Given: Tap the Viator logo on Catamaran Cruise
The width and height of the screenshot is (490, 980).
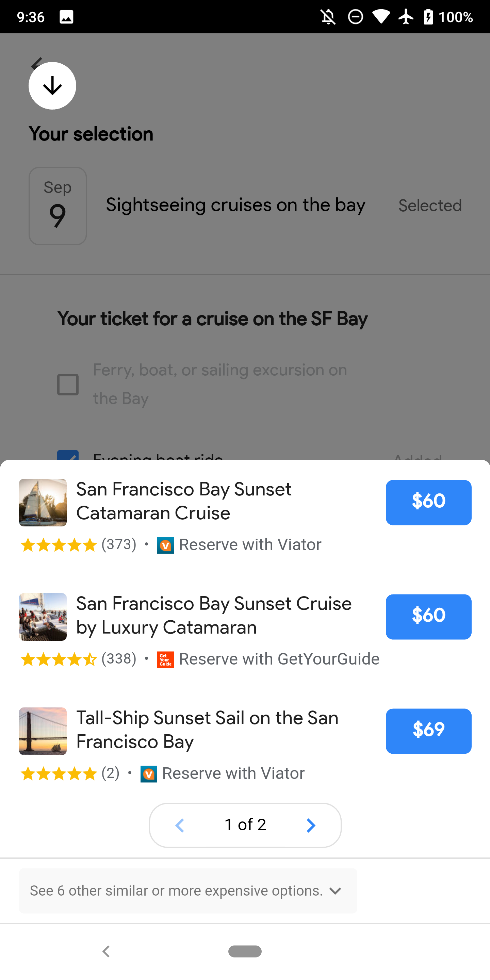Looking at the screenshot, I should (x=165, y=545).
